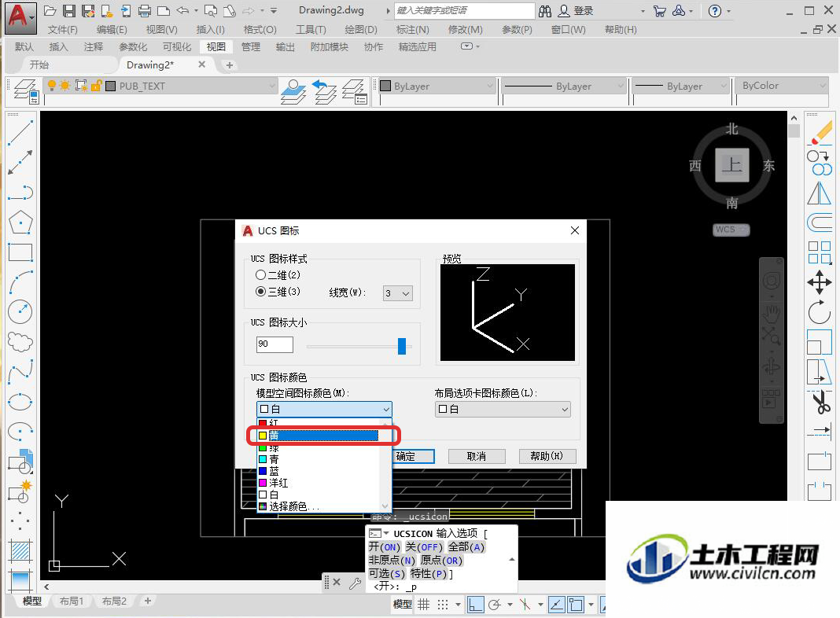Select the Ellipse draw tool
840x618 pixels.
[x=20, y=401]
